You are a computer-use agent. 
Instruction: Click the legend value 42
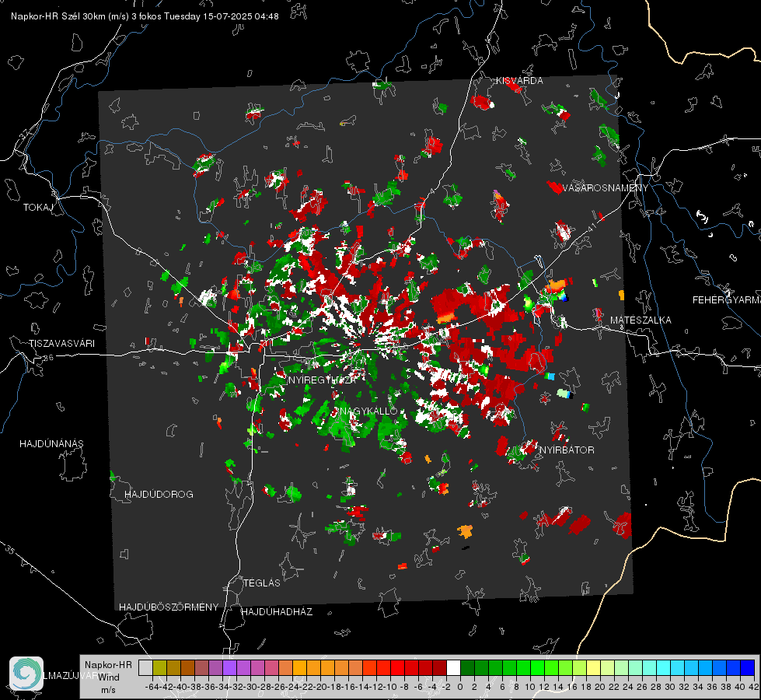point(753,687)
